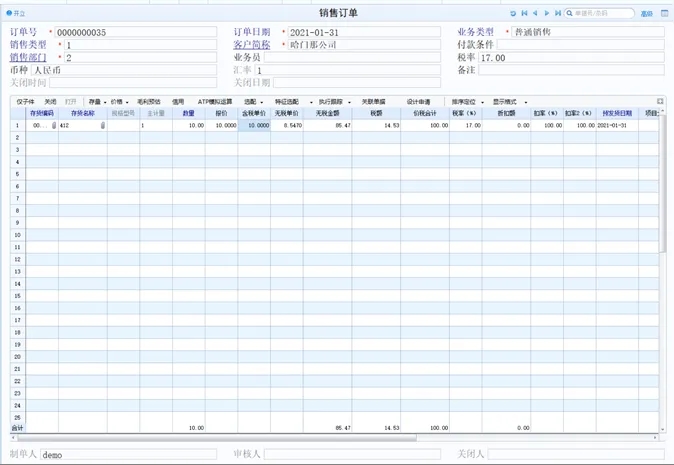Select 毛利预估 in the grid toolbar
This screenshot has width=674, height=465.
point(149,102)
